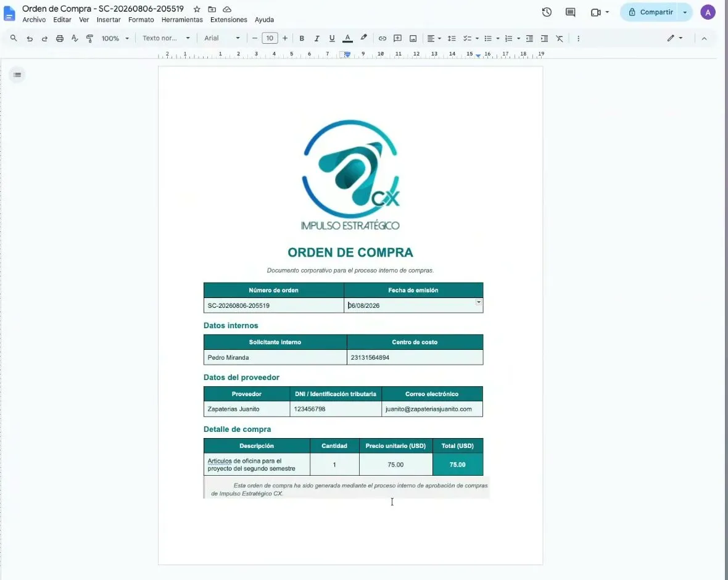Click the SC-20260806-205519 table cell
728x580 pixels.
click(273, 305)
